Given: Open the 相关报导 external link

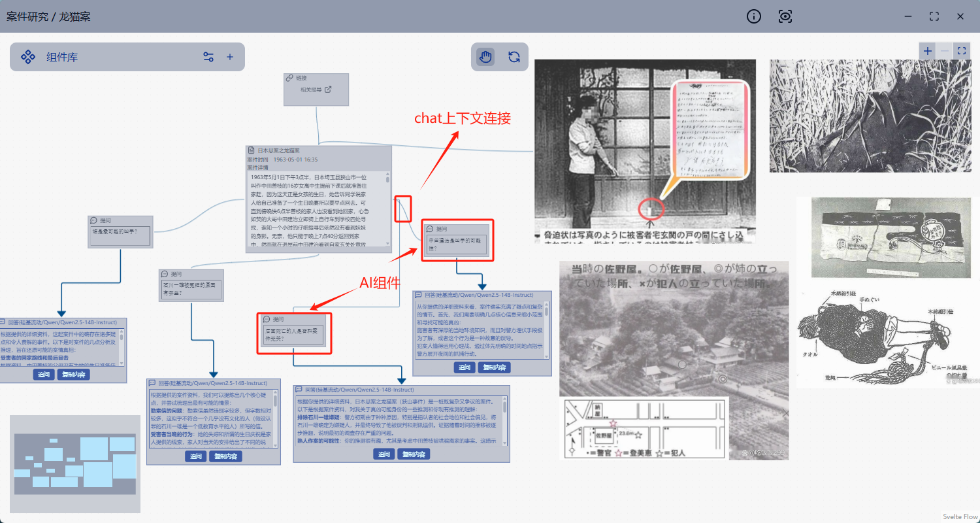Looking at the screenshot, I should (316, 90).
